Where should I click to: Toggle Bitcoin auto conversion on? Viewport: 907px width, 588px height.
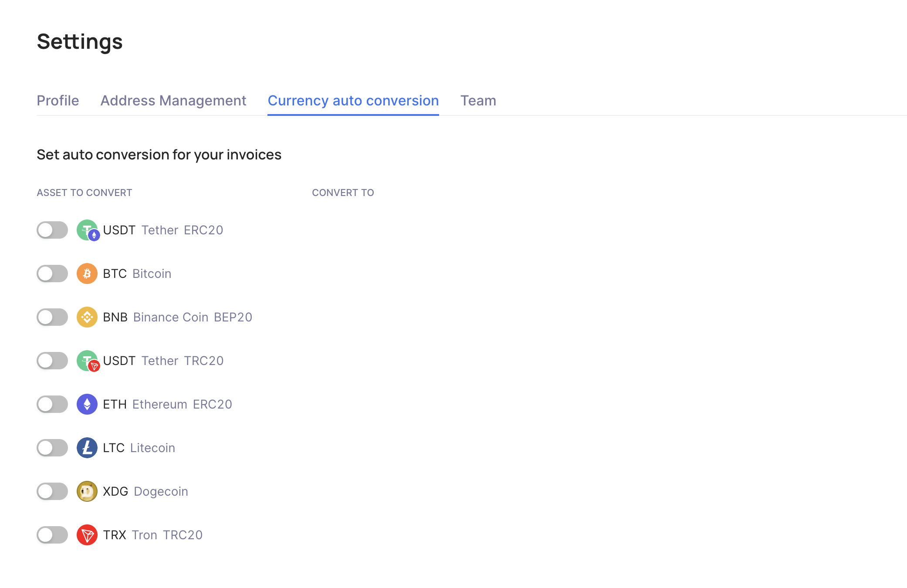click(x=52, y=274)
